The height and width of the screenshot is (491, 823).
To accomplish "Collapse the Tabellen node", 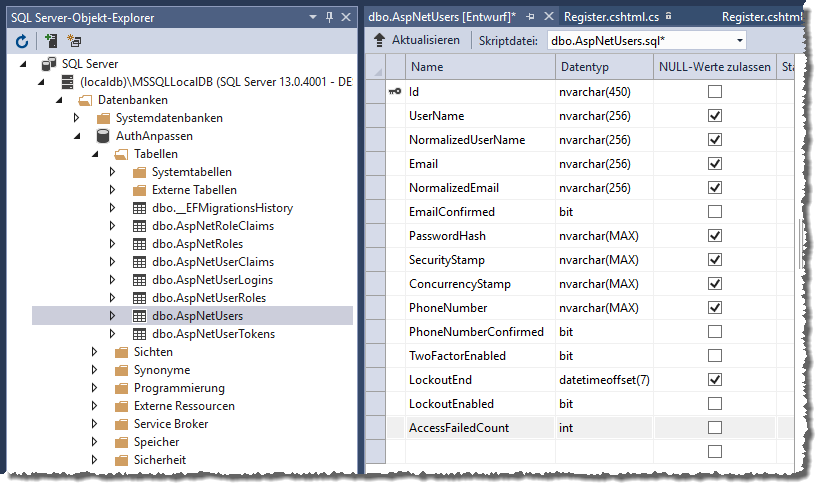I will [95, 154].
